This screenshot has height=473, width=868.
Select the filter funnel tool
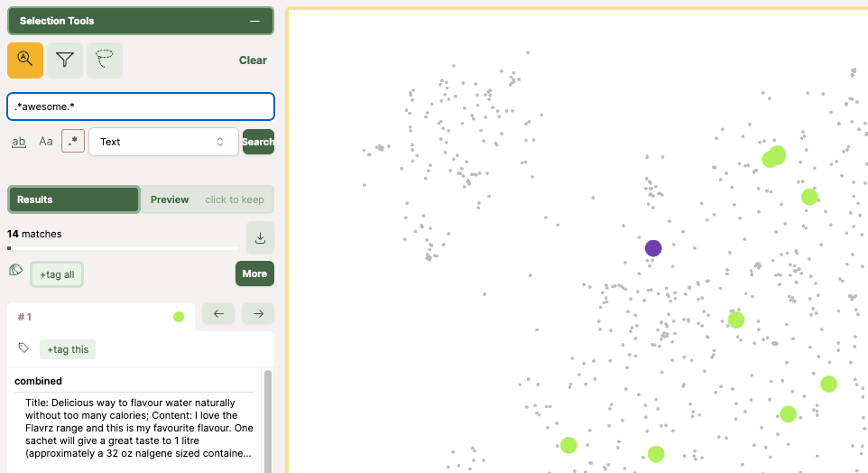(x=65, y=60)
